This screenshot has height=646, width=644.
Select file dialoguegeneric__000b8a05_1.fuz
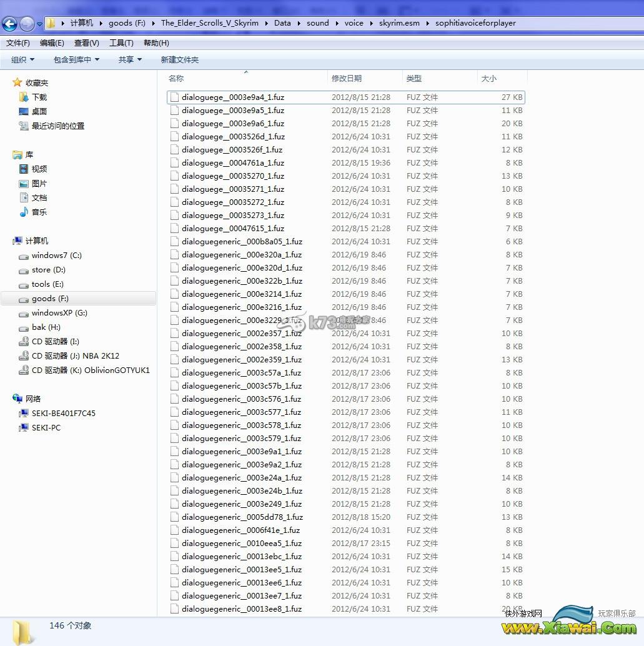coord(346,241)
